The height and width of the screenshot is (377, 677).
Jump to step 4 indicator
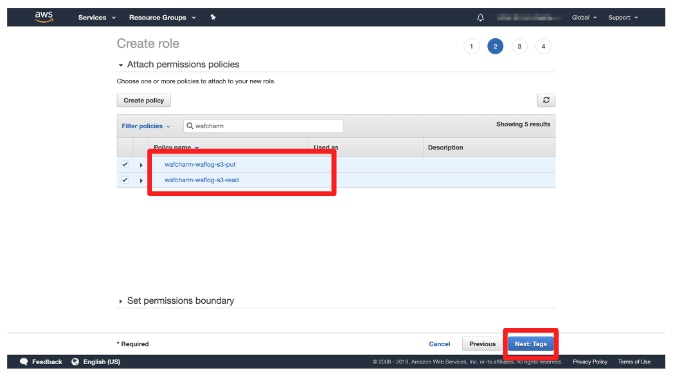click(543, 46)
